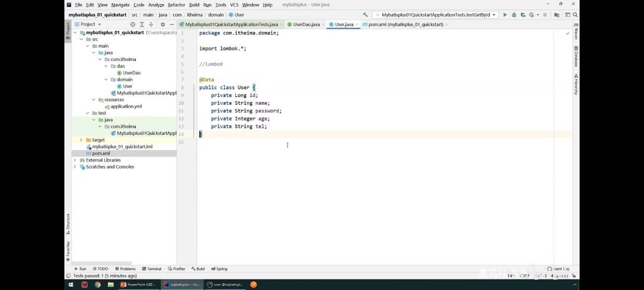Click the UTF-8 encoding in status bar
Image resolution: width=644 pixels, height=290 pixels.
541,276
